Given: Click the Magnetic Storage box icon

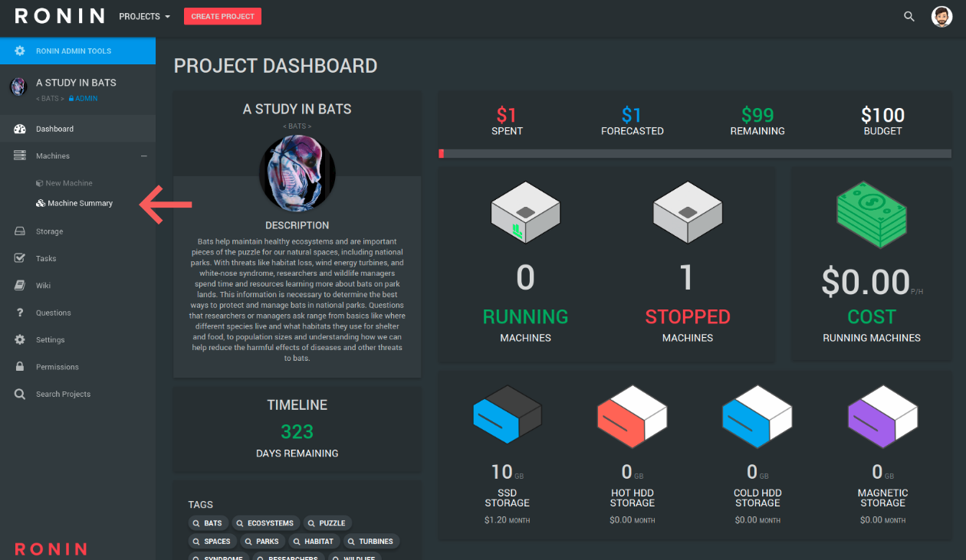Looking at the screenshot, I should point(882,416).
